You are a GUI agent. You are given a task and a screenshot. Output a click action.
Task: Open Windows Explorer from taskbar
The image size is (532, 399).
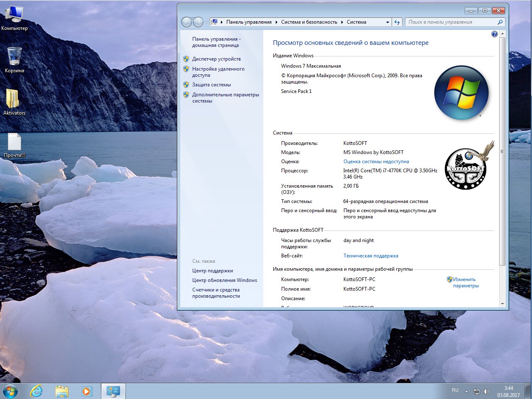click(x=62, y=391)
